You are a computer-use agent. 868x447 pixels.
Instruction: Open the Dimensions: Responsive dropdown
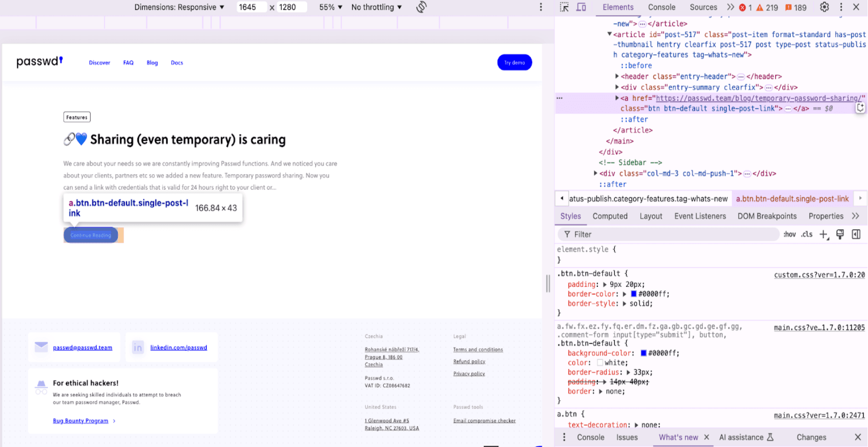coord(179,7)
